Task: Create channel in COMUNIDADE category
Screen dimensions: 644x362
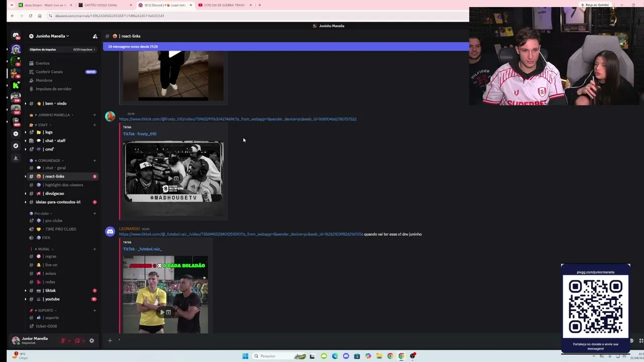Action: pos(95,160)
